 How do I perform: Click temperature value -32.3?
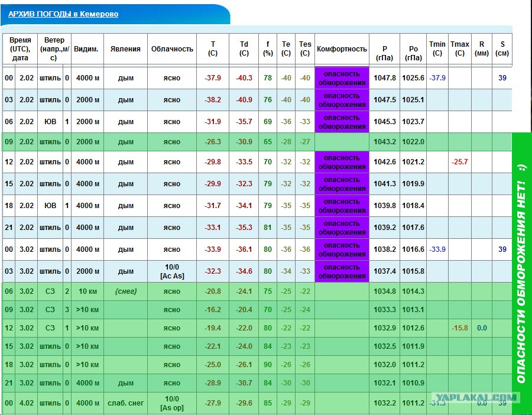pyautogui.click(x=213, y=271)
